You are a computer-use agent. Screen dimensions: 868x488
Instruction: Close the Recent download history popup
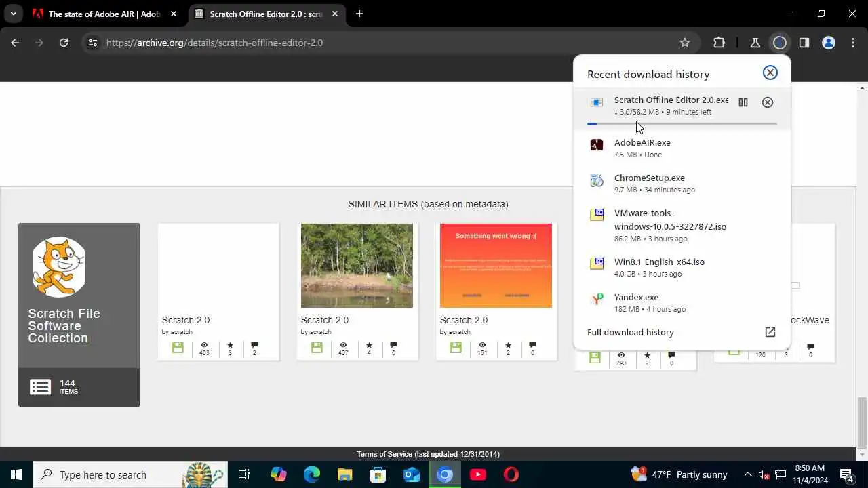(770, 73)
